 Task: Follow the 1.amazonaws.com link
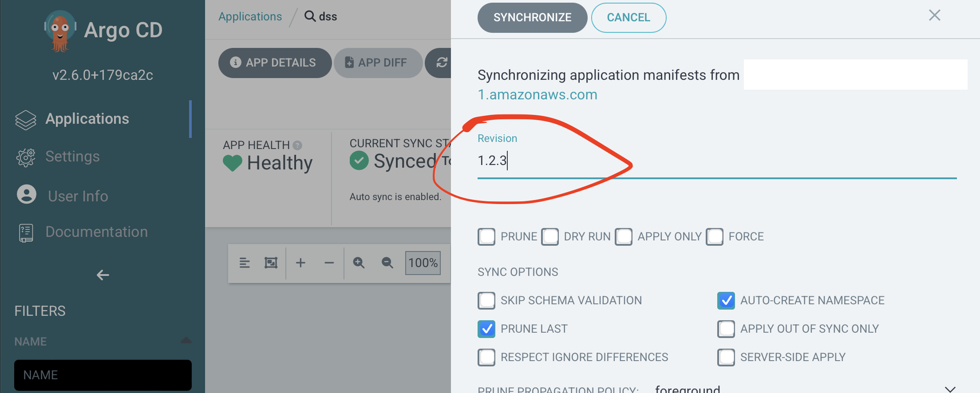[537, 94]
